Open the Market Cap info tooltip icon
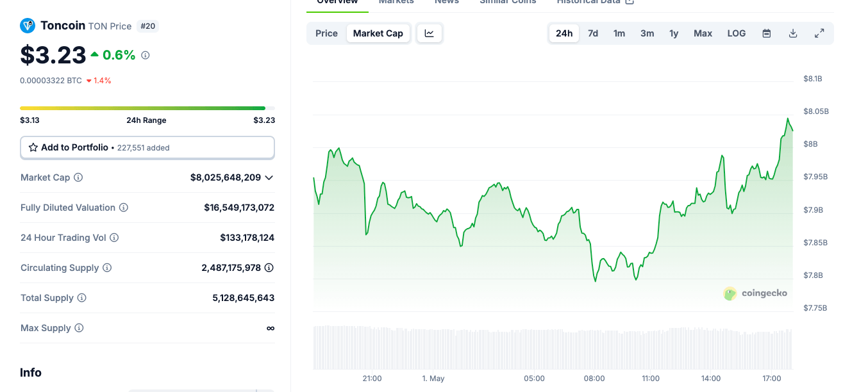The height and width of the screenshot is (392, 868). pos(77,177)
